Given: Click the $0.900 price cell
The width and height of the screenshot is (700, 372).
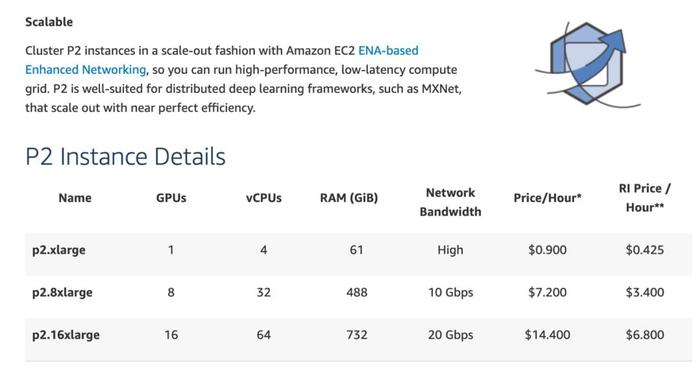Looking at the screenshot, I should click(547, 250).
